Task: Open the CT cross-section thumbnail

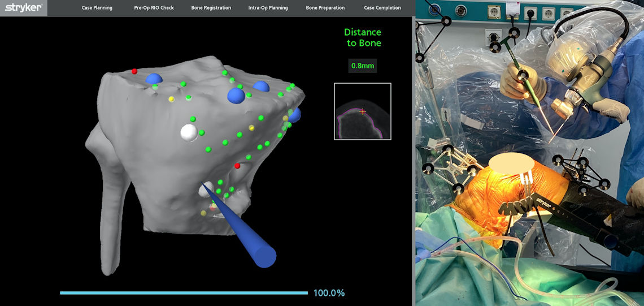Action: click(x=363, y=111)
